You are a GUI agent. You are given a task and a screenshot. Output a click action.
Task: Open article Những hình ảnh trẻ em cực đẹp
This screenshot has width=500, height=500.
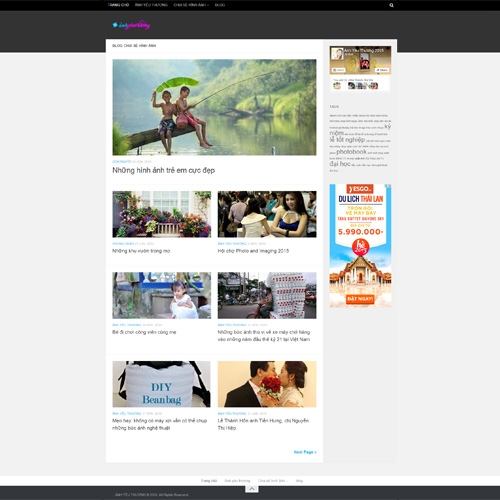(x=163, y=170)
